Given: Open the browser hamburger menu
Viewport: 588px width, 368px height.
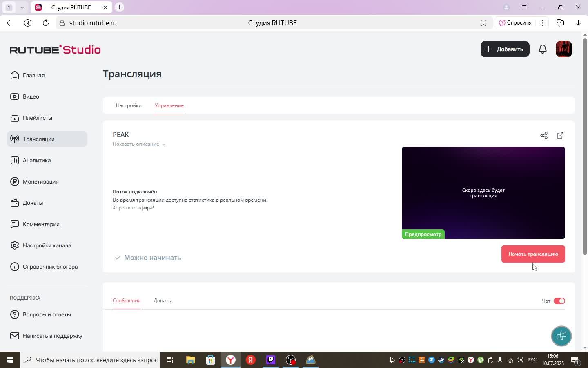Looking at the screenshot, I should click(524, 7).
